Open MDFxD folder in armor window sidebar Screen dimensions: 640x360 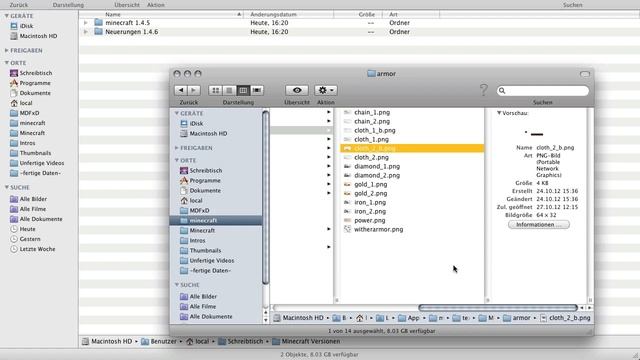point(195,211)
